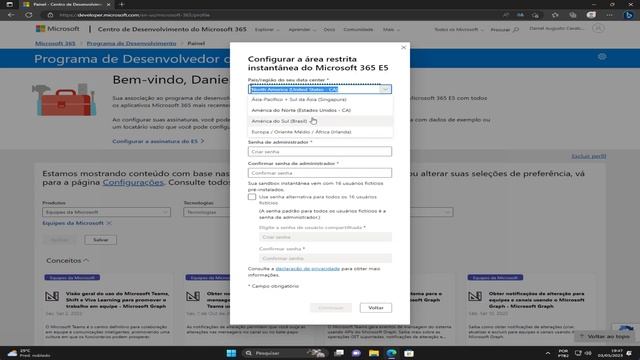This screenshot has height=360, width=640.
Task: Expand Todos os Microsoft dropdown
Action: (458, 29)
